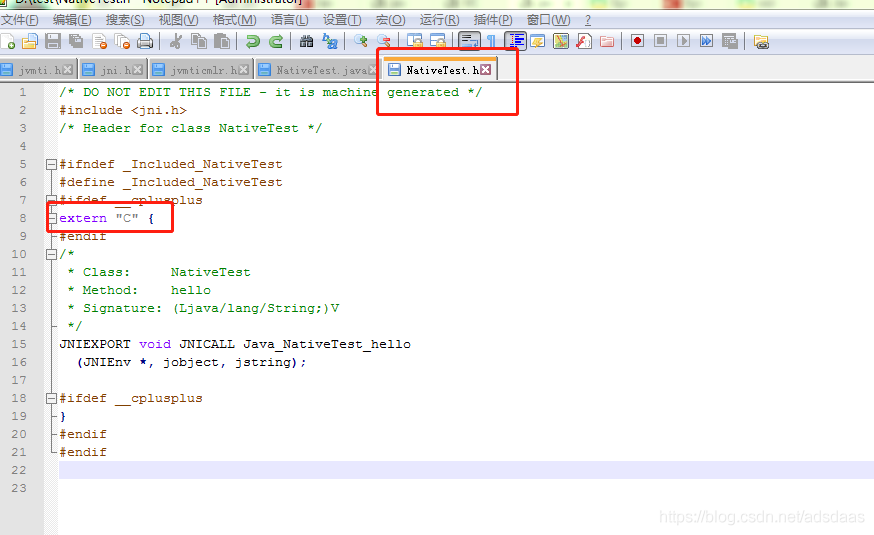Switch to the jvmticmlr.h tab

201,70
